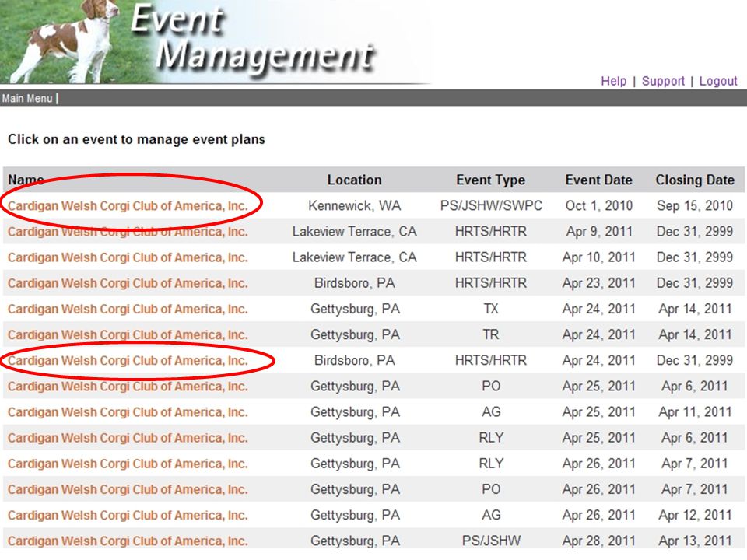Screen dimensions: 747x560
Task: Click the Closing Date column header
Action: click(x=695, y=180)
